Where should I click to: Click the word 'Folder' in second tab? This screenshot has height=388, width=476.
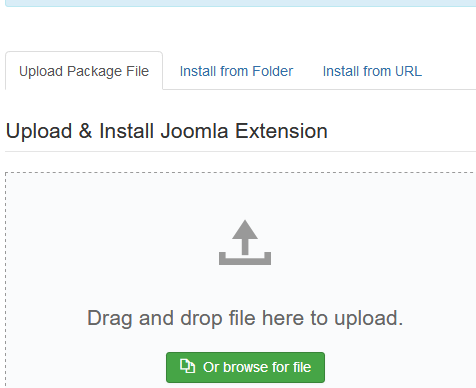click(273, 71)
